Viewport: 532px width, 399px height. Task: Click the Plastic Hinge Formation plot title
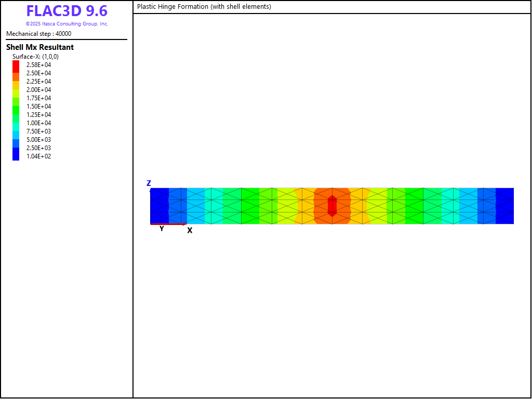204,7
